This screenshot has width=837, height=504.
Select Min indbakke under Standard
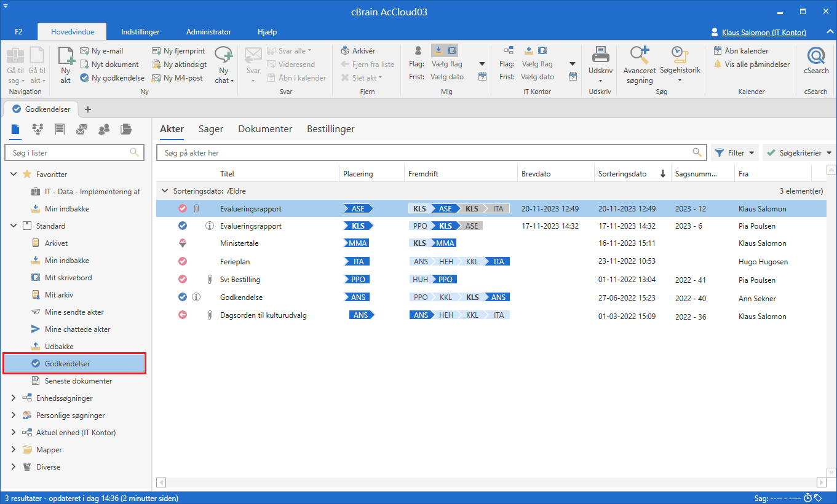[x=66, y=261]
